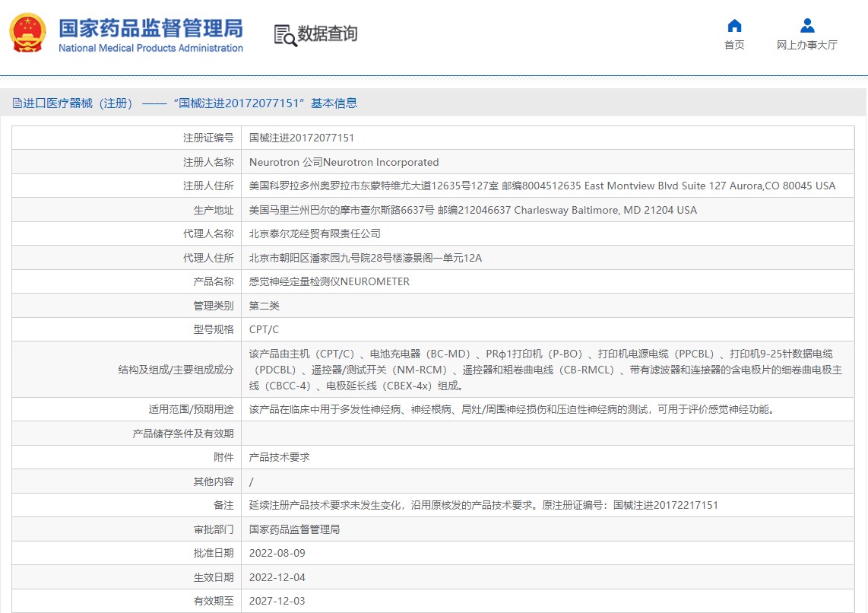Click the 型号规格 row label
The height and width of the screenshot is (613, 868).
pyautogui.click(x=214, y=329)
